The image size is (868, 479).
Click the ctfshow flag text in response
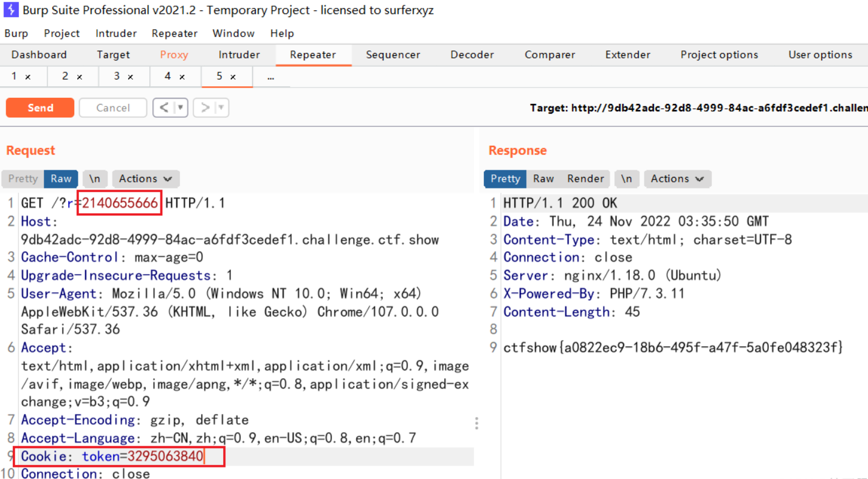(673, 348)
